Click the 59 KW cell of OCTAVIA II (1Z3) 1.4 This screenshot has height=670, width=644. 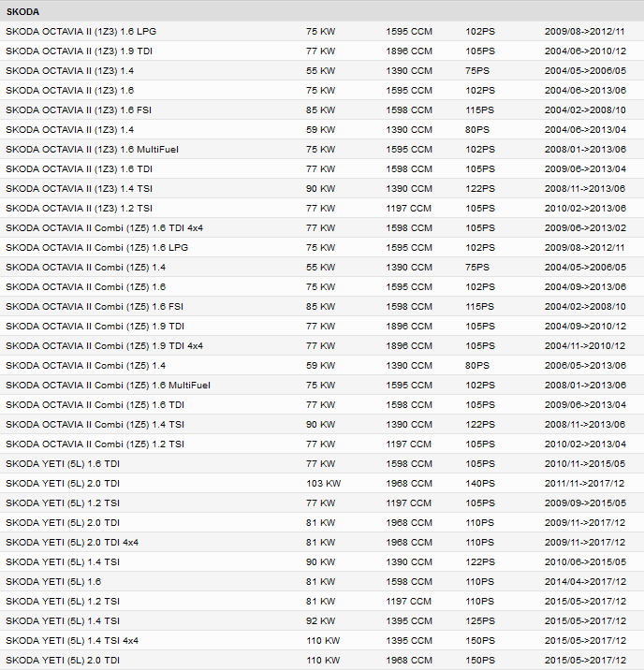(x=320, y=130)
